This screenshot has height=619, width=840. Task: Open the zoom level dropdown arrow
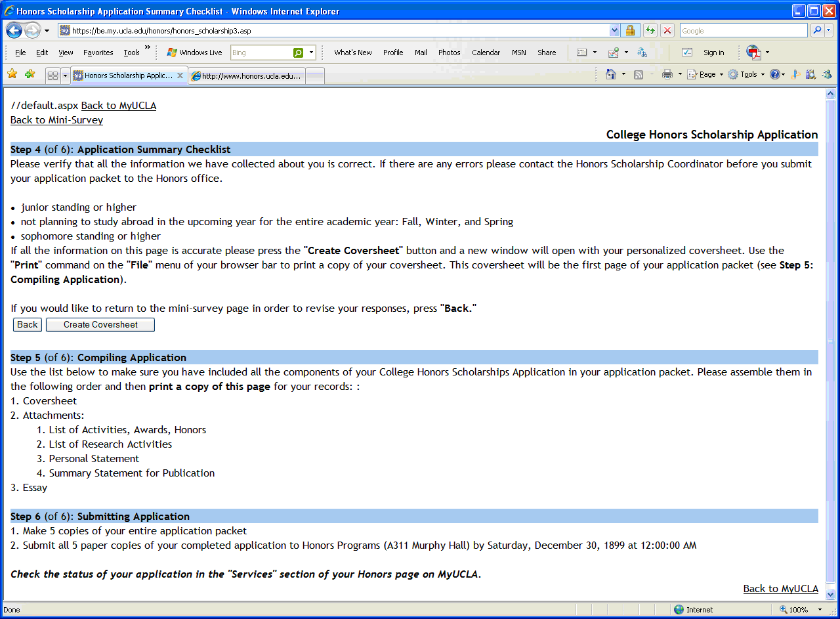pyautogui.click(x=818, y=610)
